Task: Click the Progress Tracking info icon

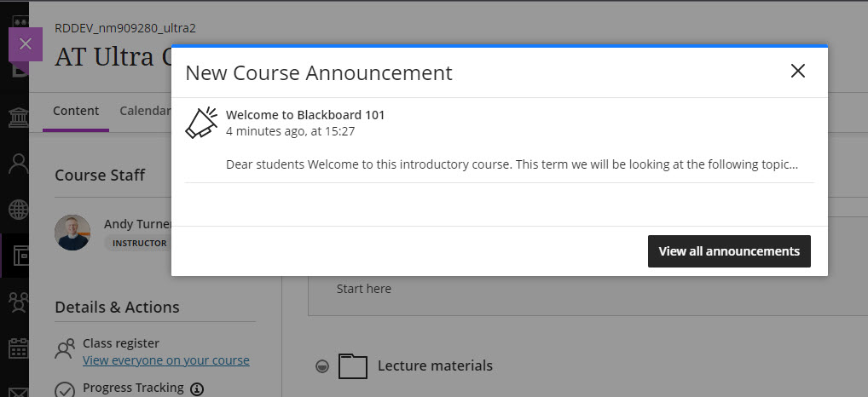Action: pos(197,389)
